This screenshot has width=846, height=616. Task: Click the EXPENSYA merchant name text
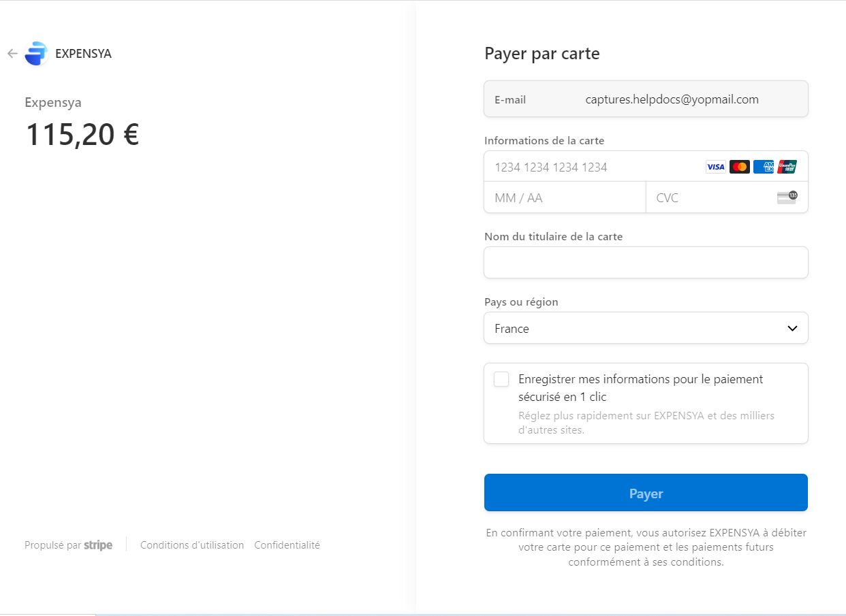pos(83,54)
